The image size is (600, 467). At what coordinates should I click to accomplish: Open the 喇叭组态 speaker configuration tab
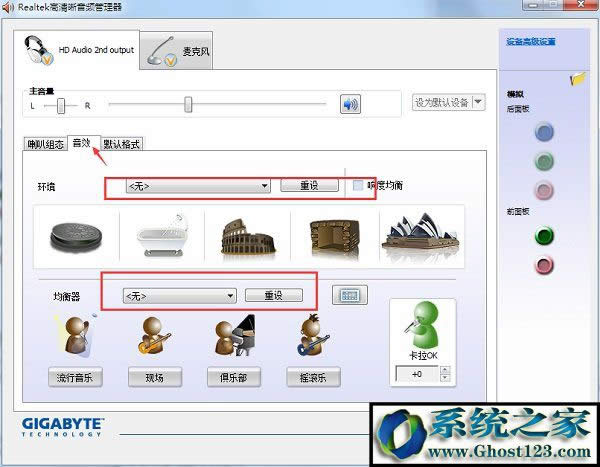click(x=46, y=144)
